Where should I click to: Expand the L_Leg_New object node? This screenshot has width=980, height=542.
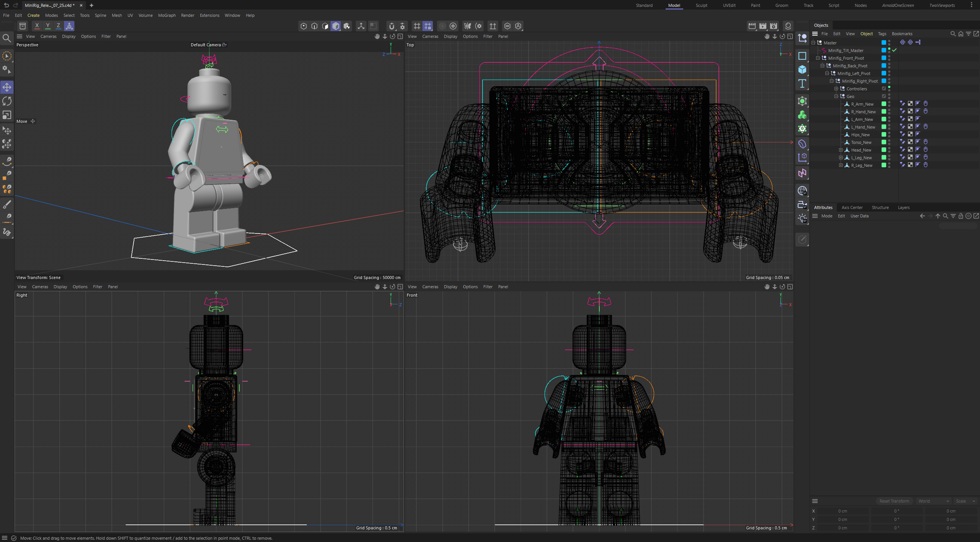tap(841, 157)
